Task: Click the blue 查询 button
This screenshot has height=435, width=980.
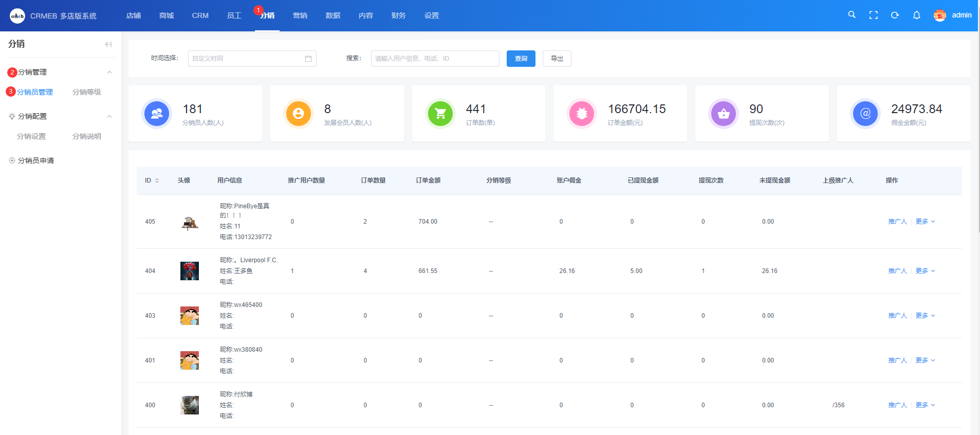Action: click(x=521, y=59)
